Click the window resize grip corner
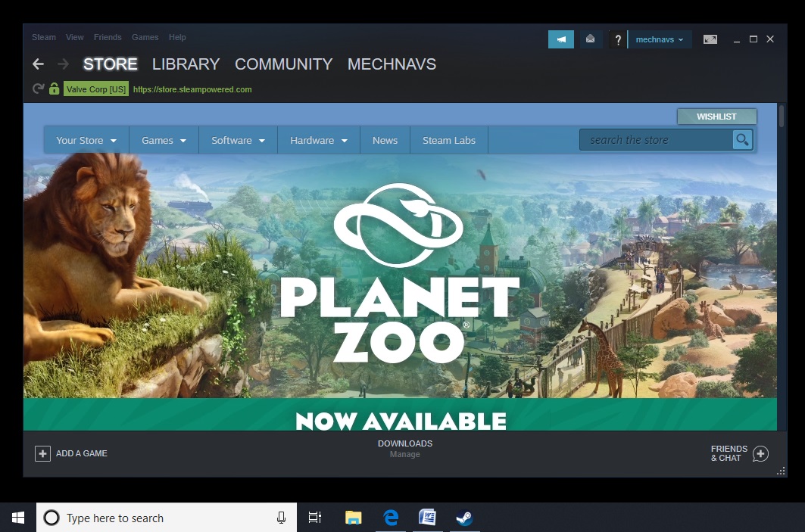 [781, 471]
